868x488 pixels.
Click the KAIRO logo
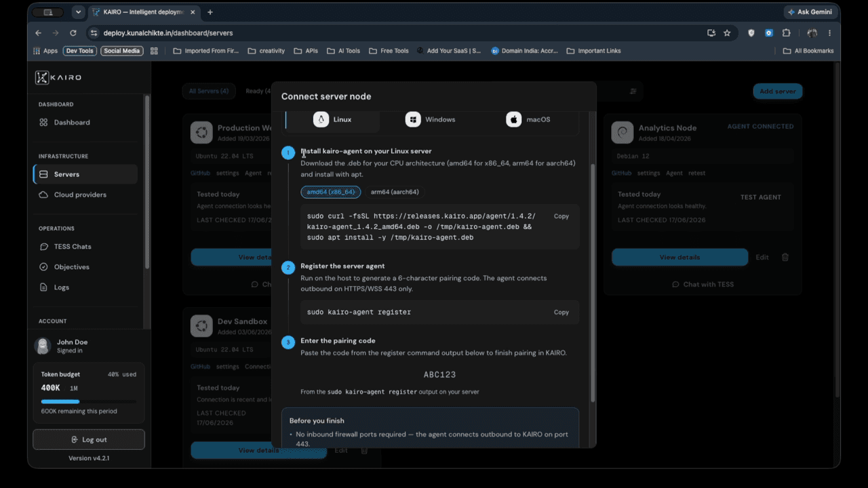(58, 77)
